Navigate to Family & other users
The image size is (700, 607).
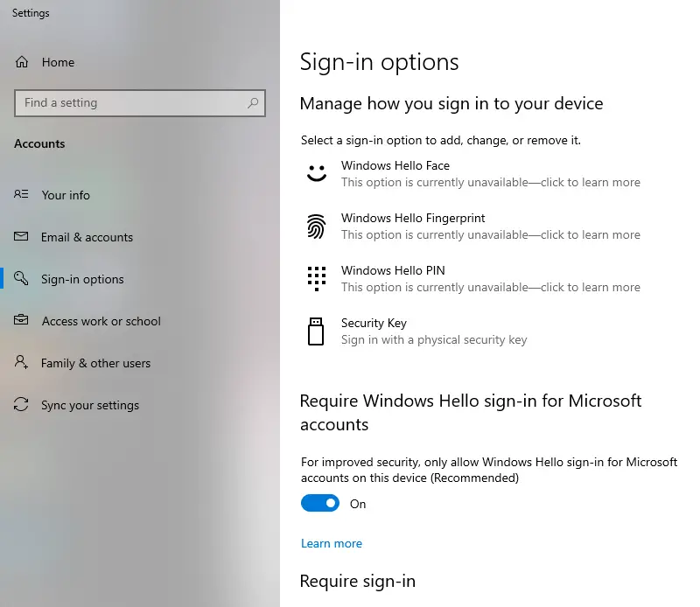96,363
